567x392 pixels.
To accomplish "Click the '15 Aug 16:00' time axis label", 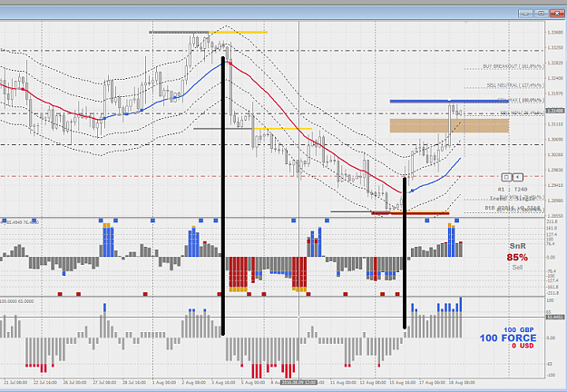I will click(402, 382).
